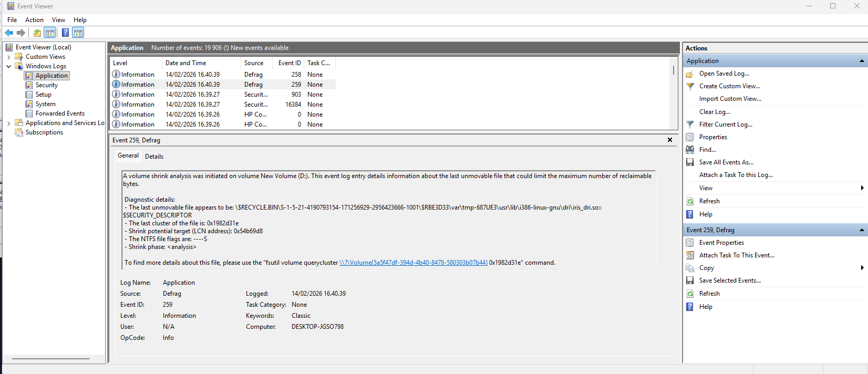This screenshot has height=374, width=868.
Task: Sort by the Source column header
Action: coord(256,63)
